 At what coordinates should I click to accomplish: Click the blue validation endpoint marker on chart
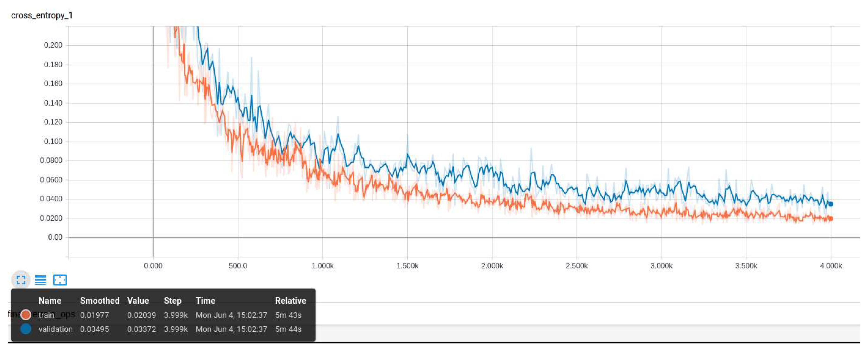pyautogui.click(x=831, y=204)
